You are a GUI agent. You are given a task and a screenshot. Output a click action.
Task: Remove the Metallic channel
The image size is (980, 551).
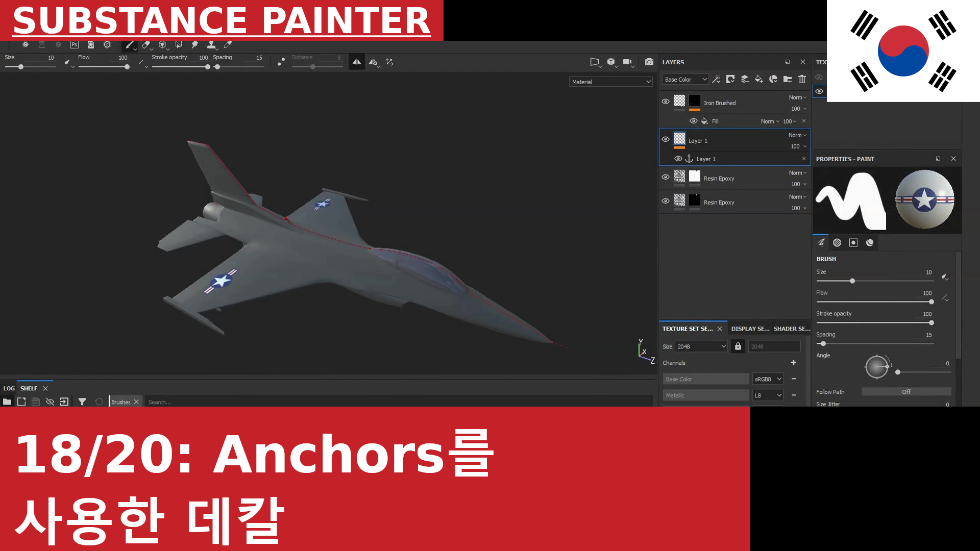coord(794,395)
